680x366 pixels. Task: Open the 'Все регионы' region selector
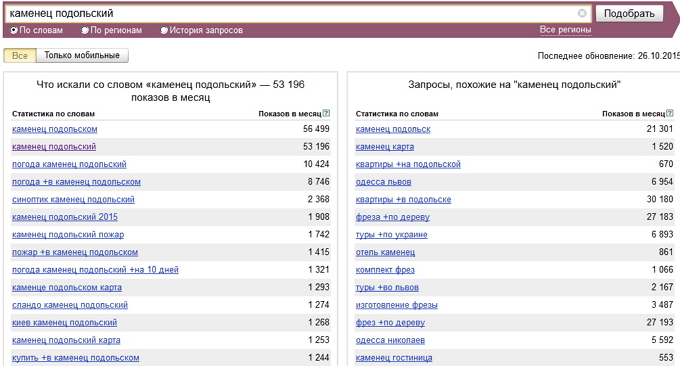click(565, 30)
